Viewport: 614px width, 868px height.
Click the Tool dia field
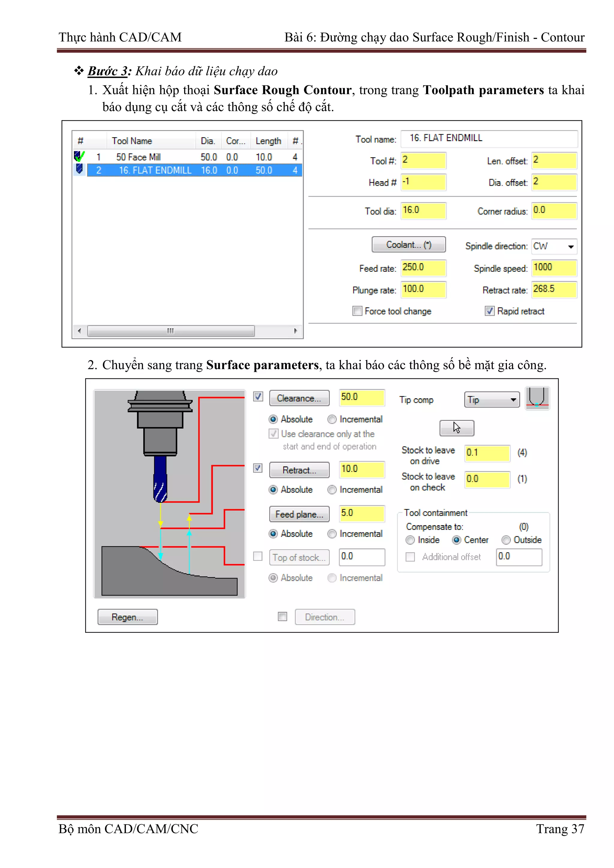pos(424,211)
